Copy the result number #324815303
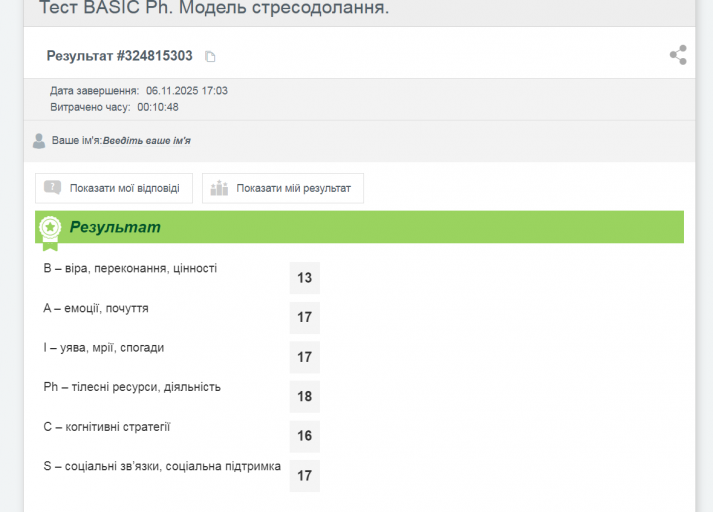Viewport: 713px width, 512px height. click(210, 57)
